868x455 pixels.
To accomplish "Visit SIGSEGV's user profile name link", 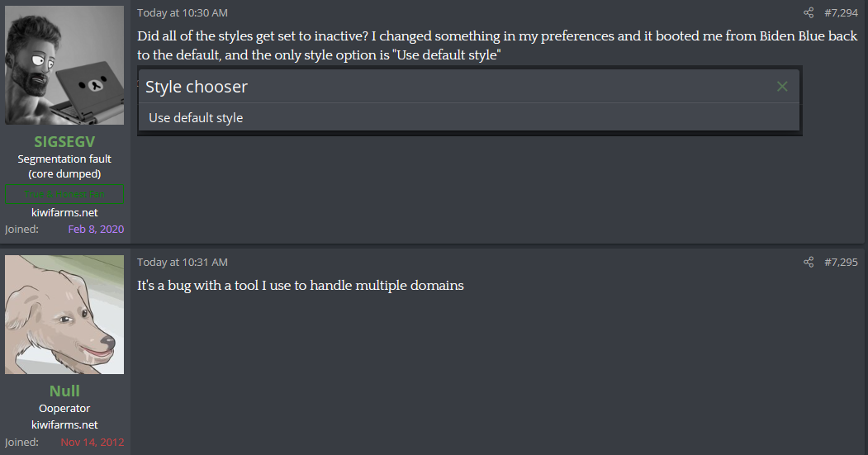I will 64,141.
